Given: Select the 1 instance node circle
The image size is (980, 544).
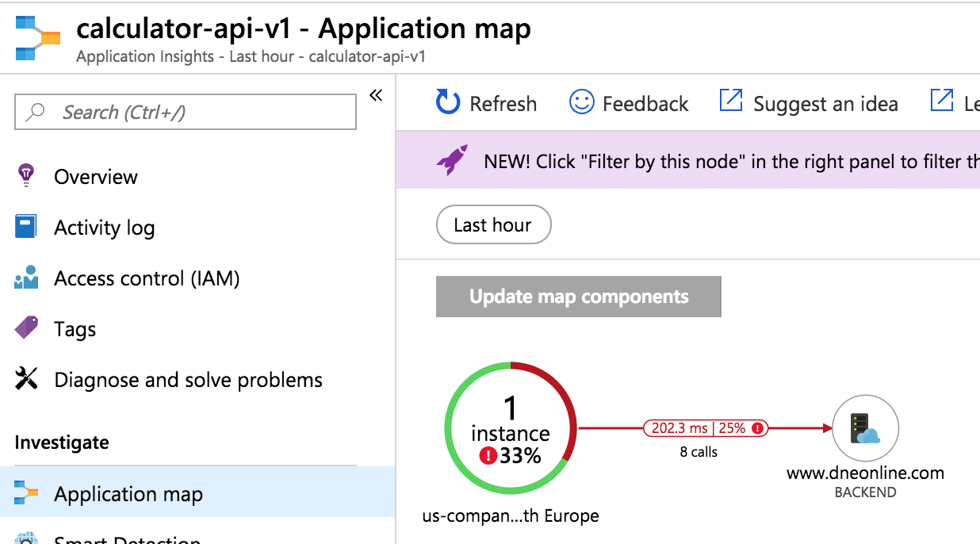Looking at the screenshot, I should click(511, 429).
